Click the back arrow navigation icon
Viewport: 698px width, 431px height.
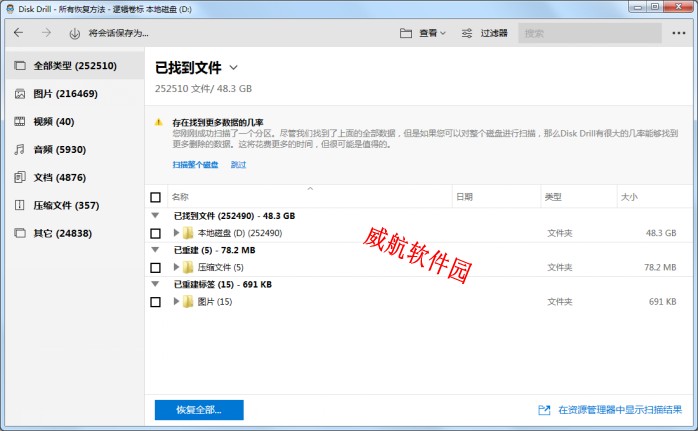18,33
